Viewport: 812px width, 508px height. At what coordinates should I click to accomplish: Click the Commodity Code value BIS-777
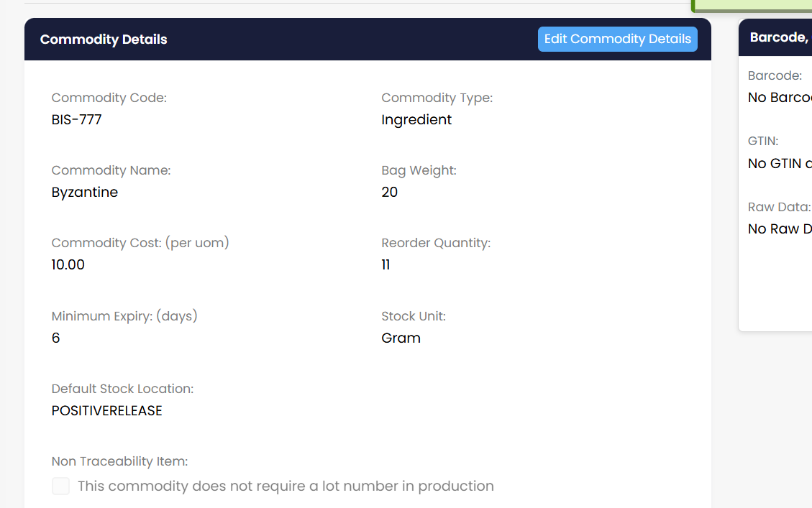[76, 119]
